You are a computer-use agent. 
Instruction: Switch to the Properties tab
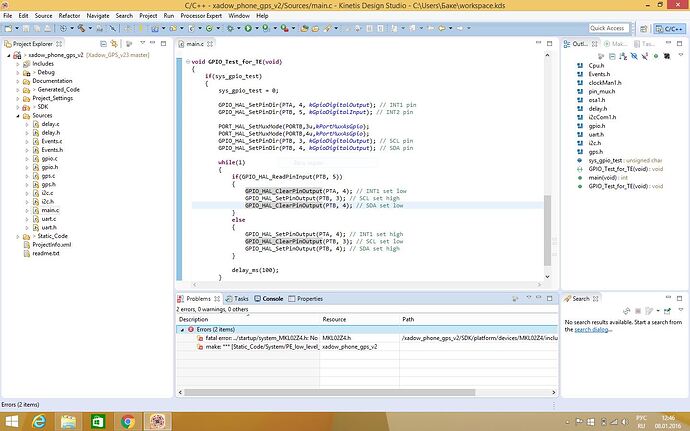coord(306,298)
